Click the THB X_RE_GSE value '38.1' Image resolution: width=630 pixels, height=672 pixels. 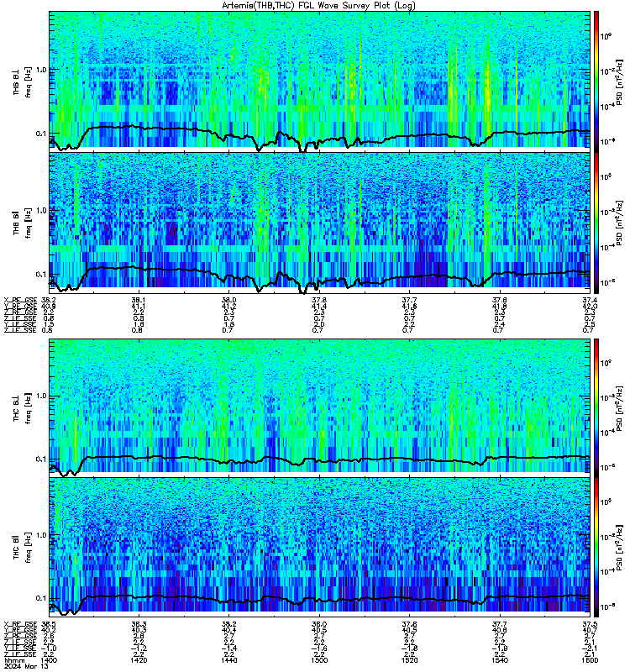pos(139,301)
